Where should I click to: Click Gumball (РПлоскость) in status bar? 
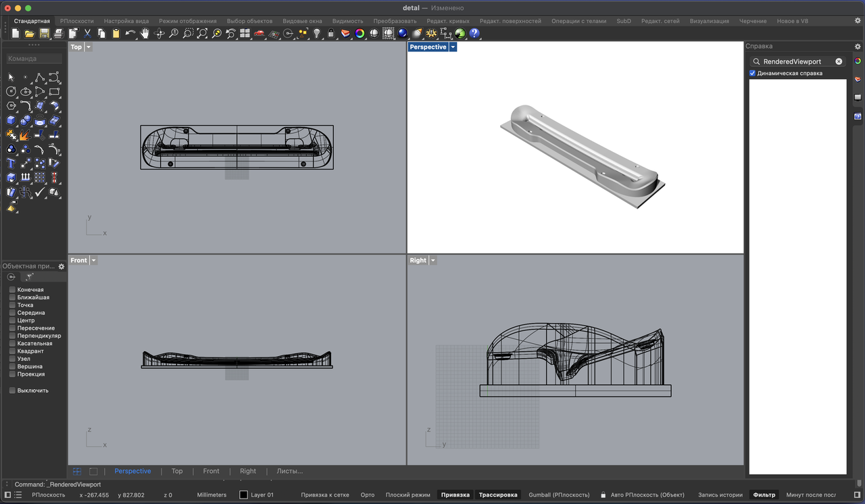point(559,495)
